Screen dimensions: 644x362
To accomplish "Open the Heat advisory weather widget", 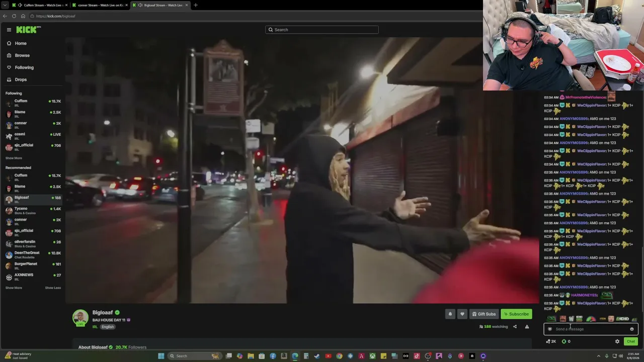I will [x=18, y=356].
